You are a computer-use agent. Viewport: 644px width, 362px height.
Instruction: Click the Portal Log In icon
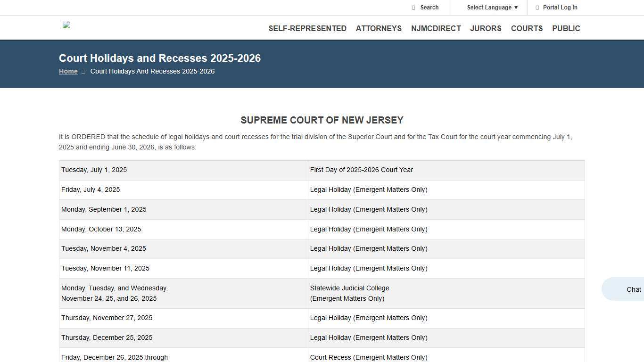coord(537,8)
